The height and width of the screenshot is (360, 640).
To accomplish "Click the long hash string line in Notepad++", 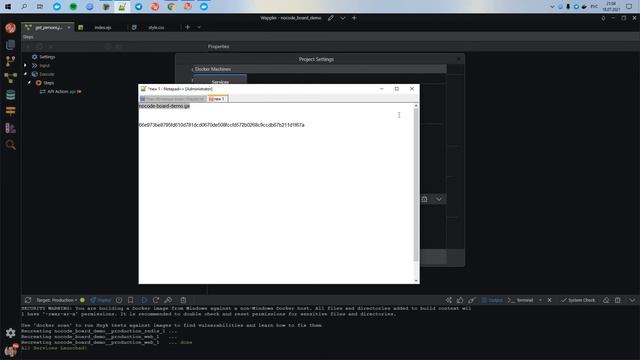I will click(222, 125).
